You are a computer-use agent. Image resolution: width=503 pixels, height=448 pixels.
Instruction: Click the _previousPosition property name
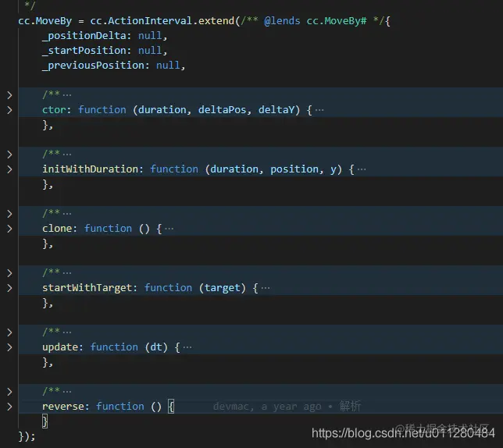[93, 66]
